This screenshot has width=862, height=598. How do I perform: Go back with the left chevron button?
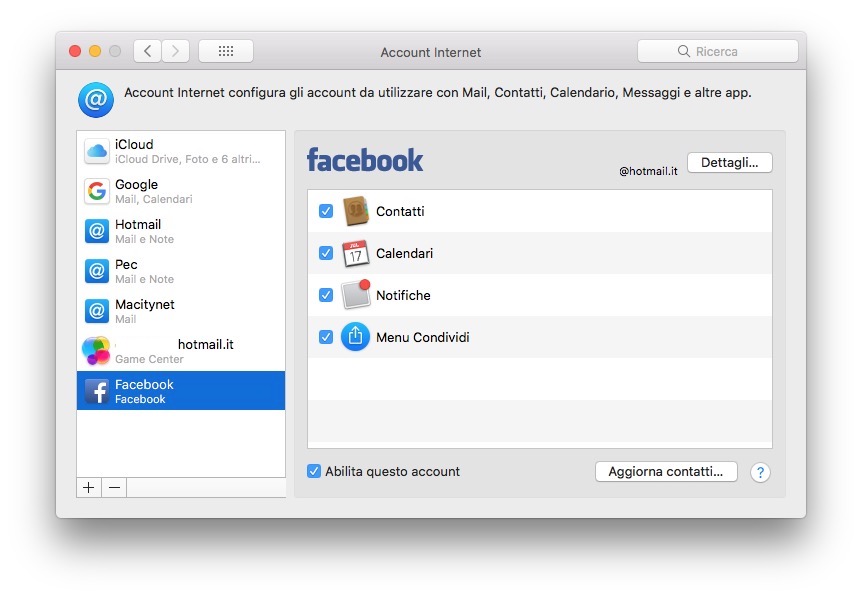[147, 51]
